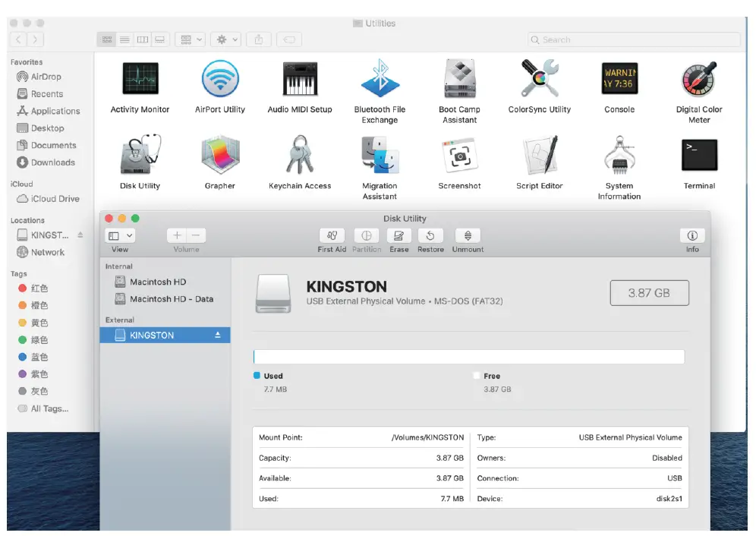Open the Terminal app icon
756x539 pixels.
pyautogui.click(x=699, y=156)
